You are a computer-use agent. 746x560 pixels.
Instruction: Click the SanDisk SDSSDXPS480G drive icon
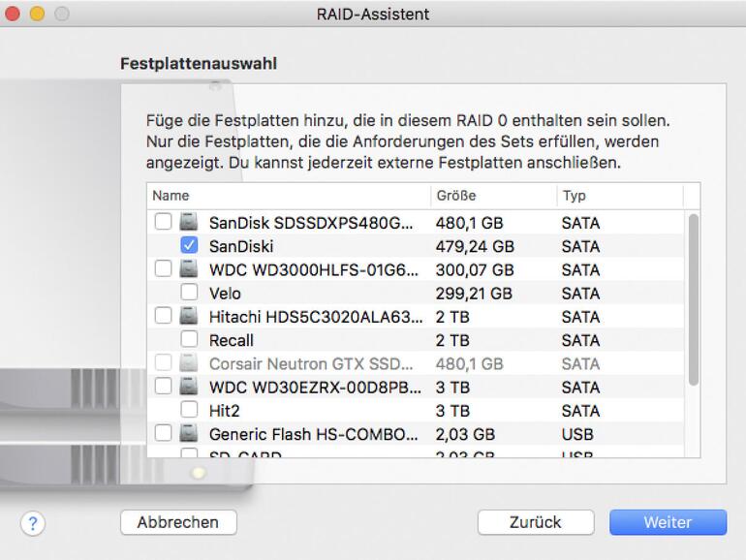click(188, 223)
